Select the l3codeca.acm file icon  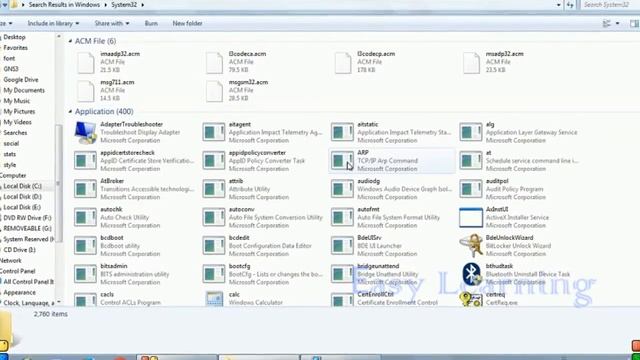click(x=214, y=63)
